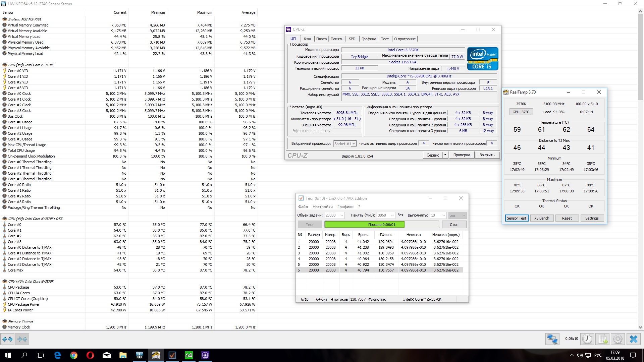Open HWiNFO sensor settings gear icon
Screen dimensions: 644x362
[618, 339]
